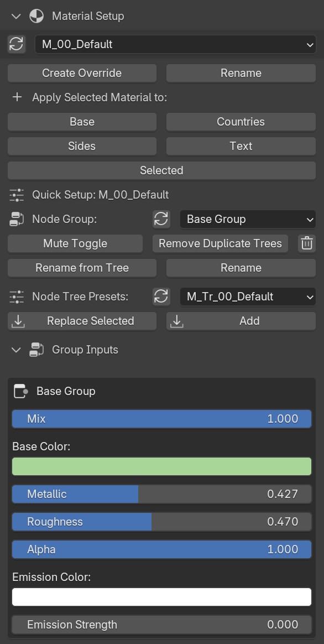The height and width of the screenshot is (644, 324).
Task: Click the Node Tree Presets sliders icon
Action: tap(17, 297)
